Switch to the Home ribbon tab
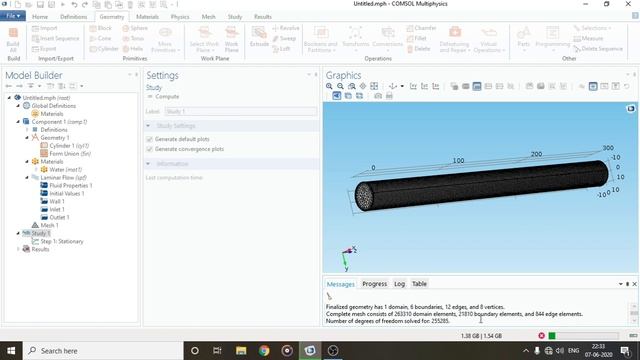 pyautogui.click(x=40, y=17)
